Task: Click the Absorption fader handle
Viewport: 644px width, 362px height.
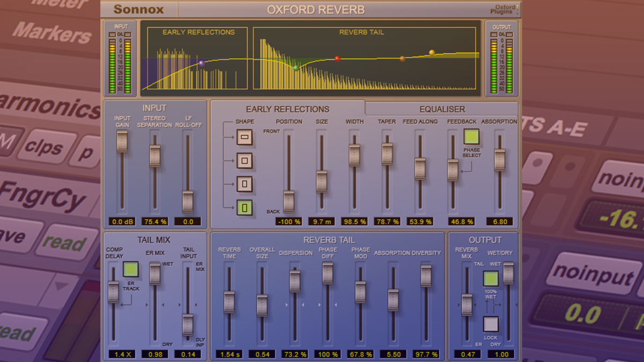Action: 500,160
